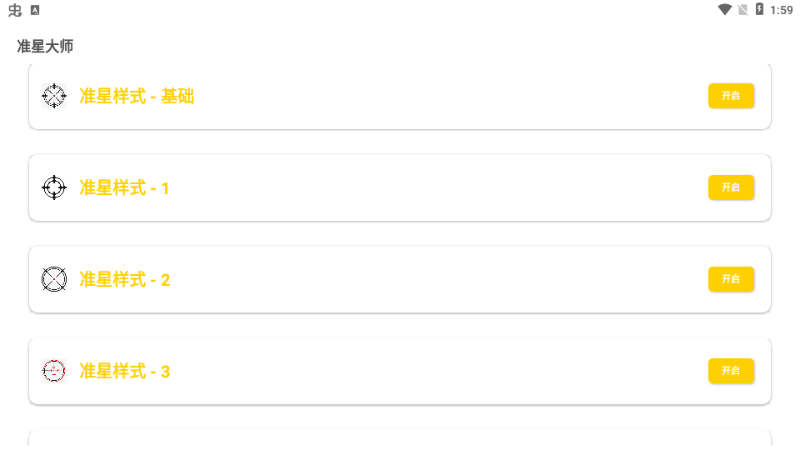800x450 pixels.
Task: Activate 准星样式 - 3 with 开启 button
Action: (731, 371)
